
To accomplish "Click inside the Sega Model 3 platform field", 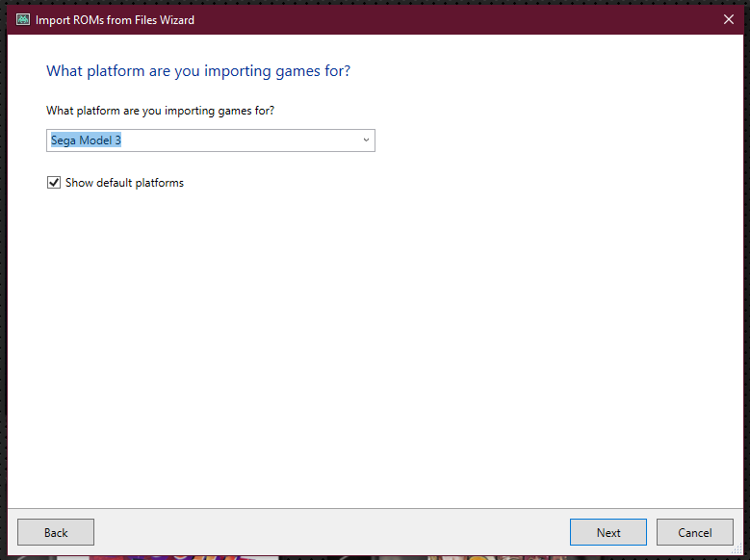I will point(211,140).
